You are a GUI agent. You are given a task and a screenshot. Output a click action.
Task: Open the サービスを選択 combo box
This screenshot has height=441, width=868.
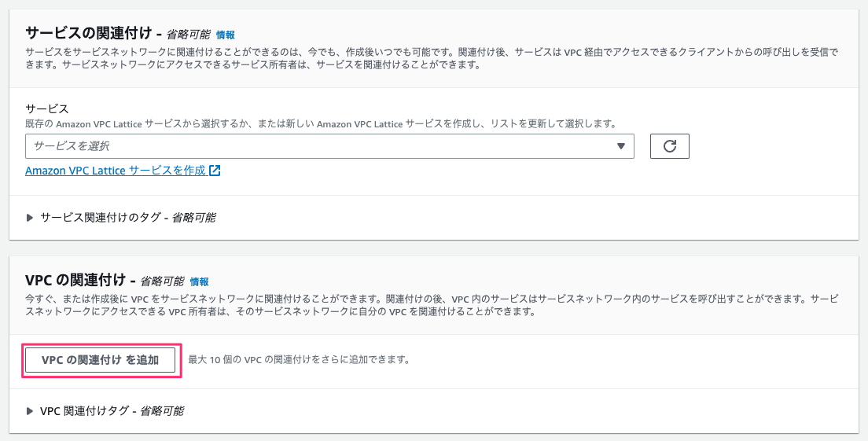pyautogui.click(x=329, y=146)
